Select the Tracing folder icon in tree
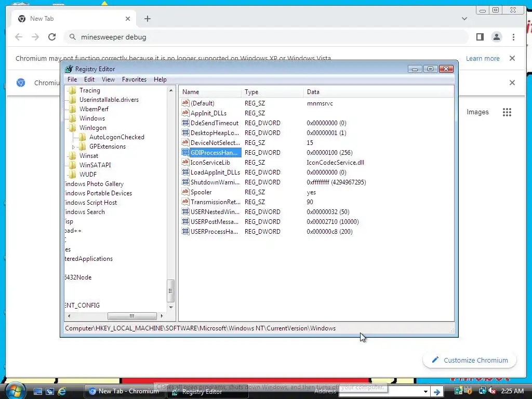Image resolution: width=532 pixels, height=399 pixels. [x=72, y=90]
